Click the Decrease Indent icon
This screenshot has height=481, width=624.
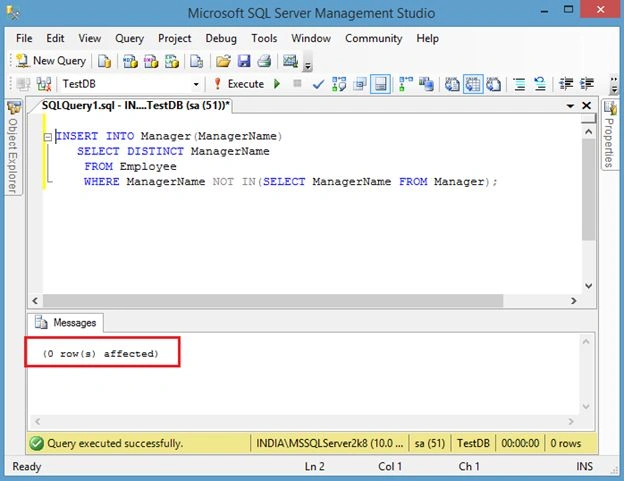pyautogui.click(x=566, y=84)
